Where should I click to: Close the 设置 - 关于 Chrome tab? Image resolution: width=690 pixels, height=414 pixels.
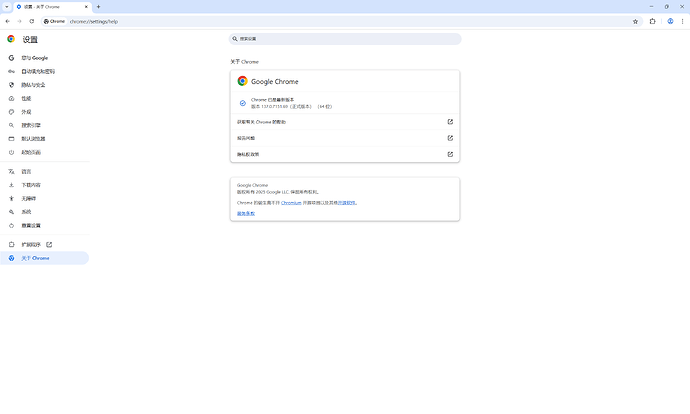(x=86, y=7)
